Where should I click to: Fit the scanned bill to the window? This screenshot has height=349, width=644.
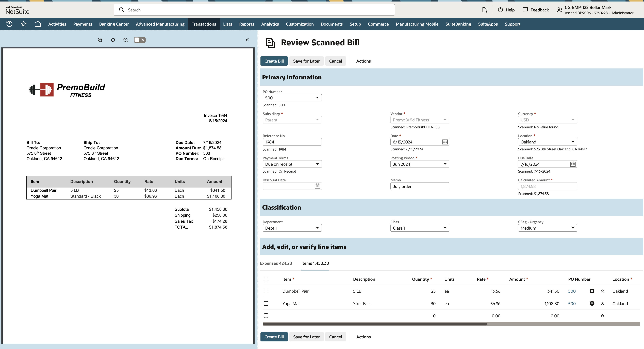[x=112, y=40]
